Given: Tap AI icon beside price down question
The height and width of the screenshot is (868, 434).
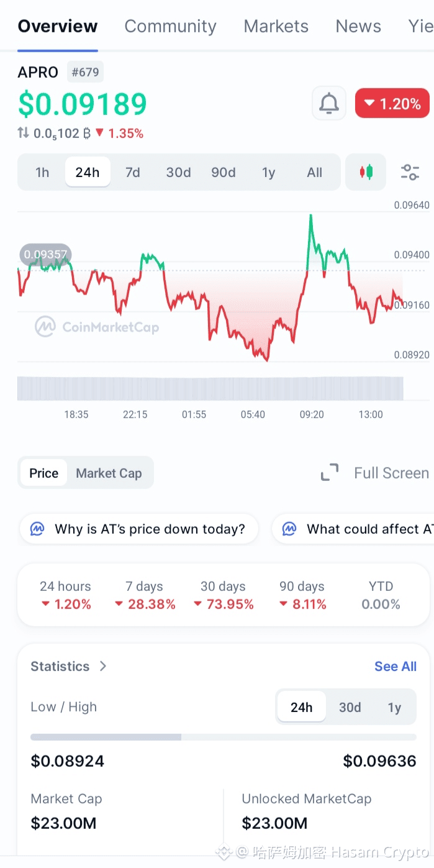Looking at the screenshot, I should click(x=38, y=529).
